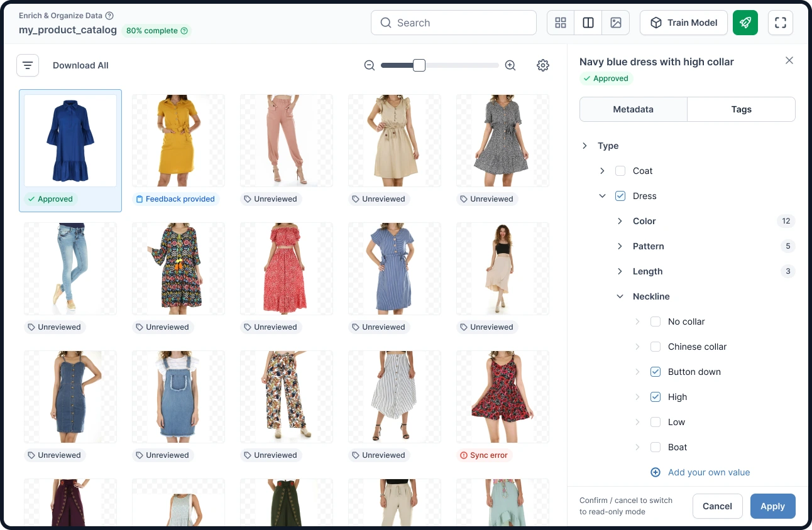Click the Length count badge 3

pos(788,271)
